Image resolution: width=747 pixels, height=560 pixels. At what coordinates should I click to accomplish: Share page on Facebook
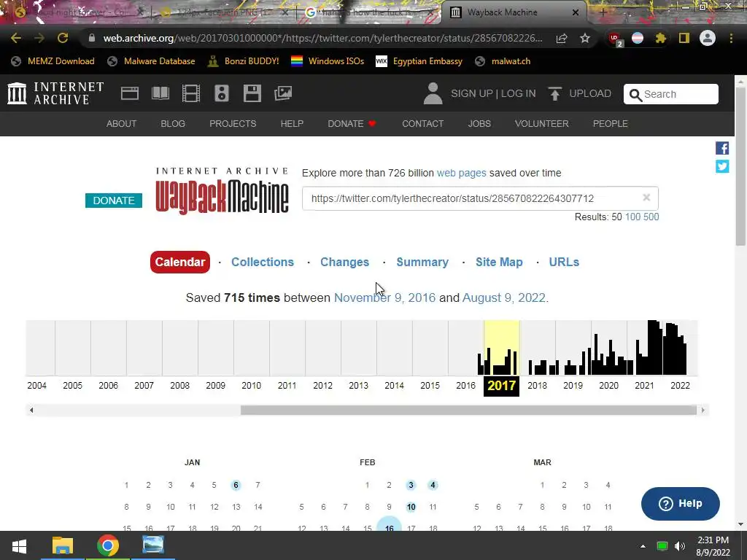click(722, 148)
